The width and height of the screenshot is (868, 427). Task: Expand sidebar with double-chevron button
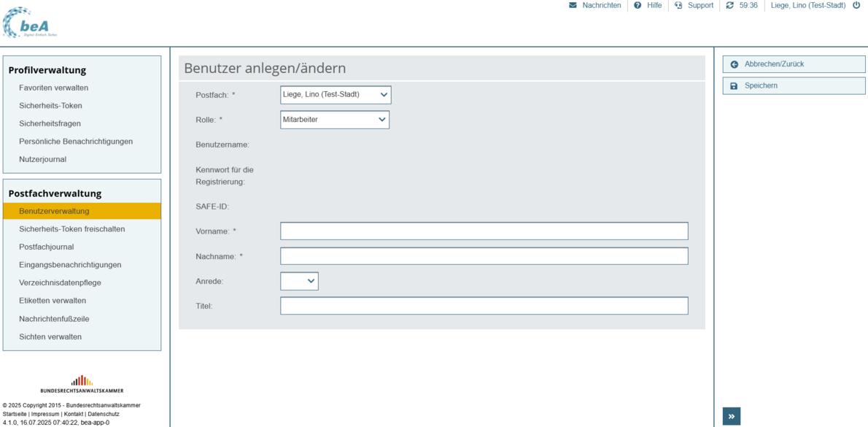pos(731,416)
